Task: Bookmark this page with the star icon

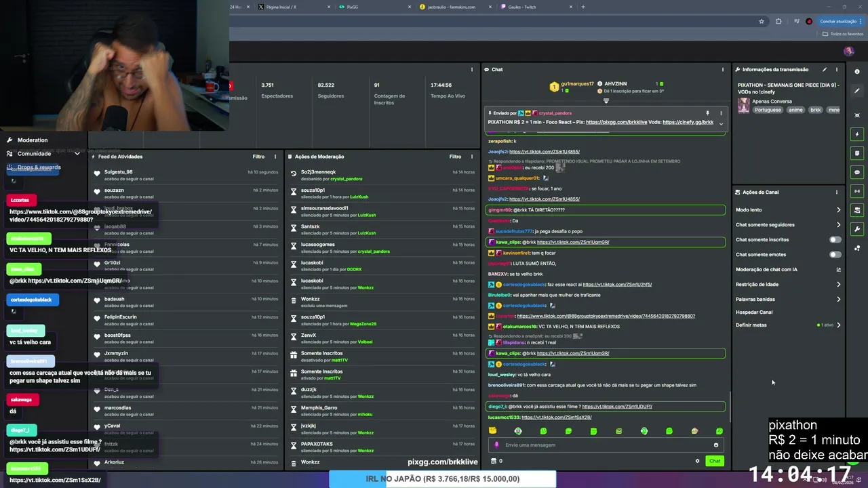Action: tap(762, 21)
